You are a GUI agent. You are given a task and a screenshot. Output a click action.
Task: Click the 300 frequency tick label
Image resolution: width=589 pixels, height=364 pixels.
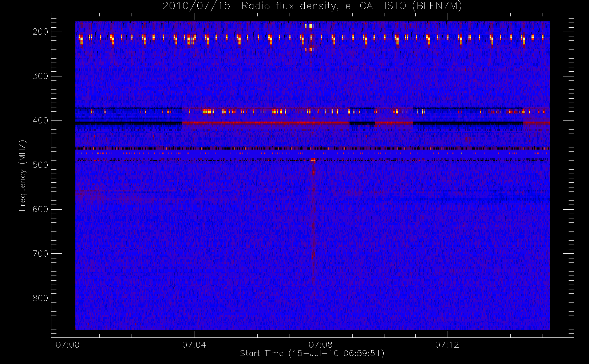coord(40,76)
